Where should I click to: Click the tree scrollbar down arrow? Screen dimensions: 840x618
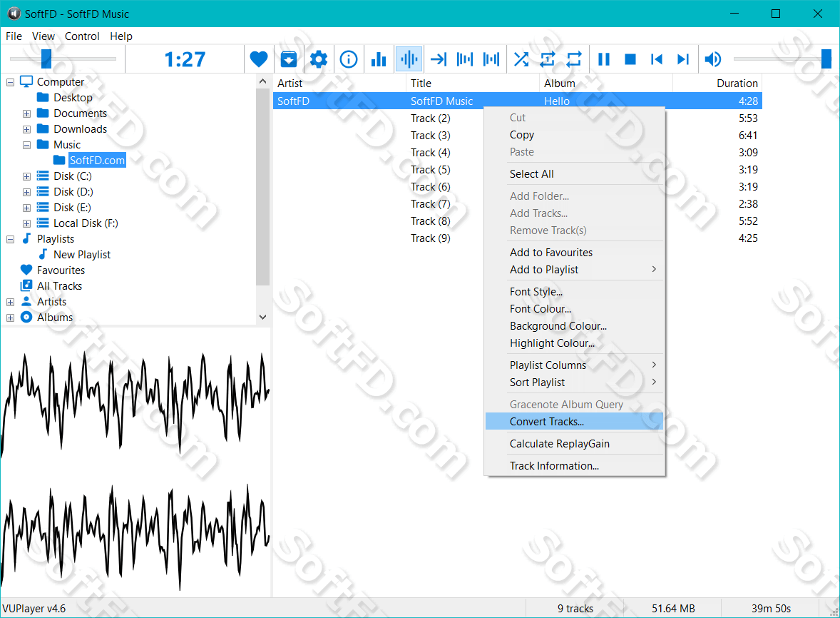tap(262, 317)
